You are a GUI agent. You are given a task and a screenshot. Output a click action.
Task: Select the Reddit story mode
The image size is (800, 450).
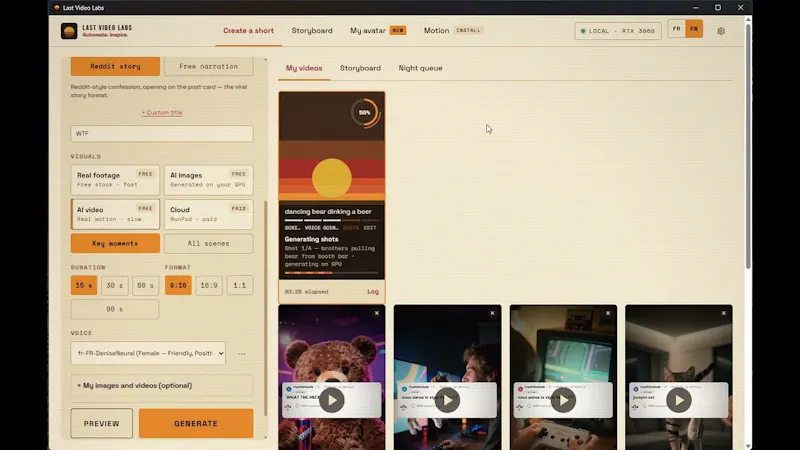coord(115,66)
